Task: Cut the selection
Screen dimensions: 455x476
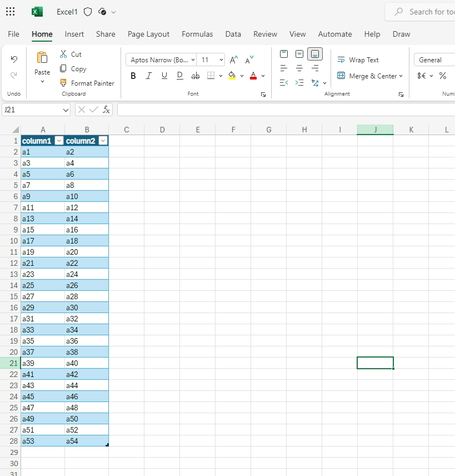Action: pyautogui.click(x=71, y=54)
